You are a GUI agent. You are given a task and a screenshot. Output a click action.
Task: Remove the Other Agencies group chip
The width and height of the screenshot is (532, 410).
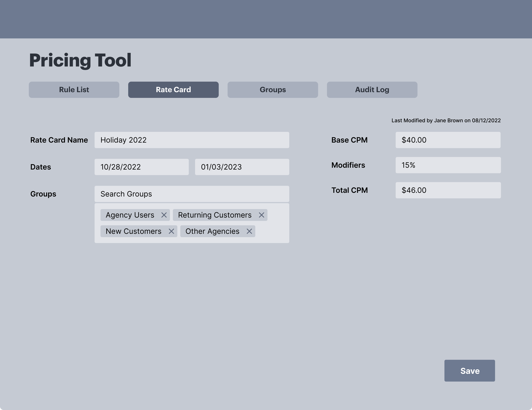click(x=249, y=231)
